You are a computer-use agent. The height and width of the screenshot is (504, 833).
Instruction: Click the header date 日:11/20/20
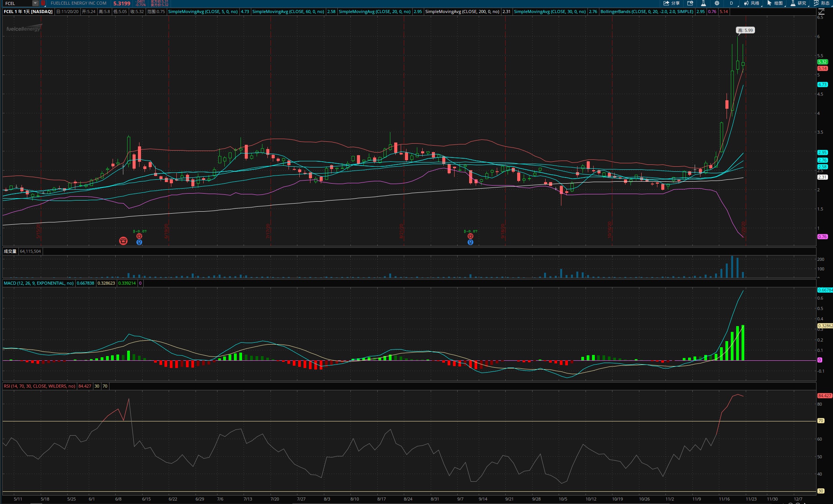point(68,12)
